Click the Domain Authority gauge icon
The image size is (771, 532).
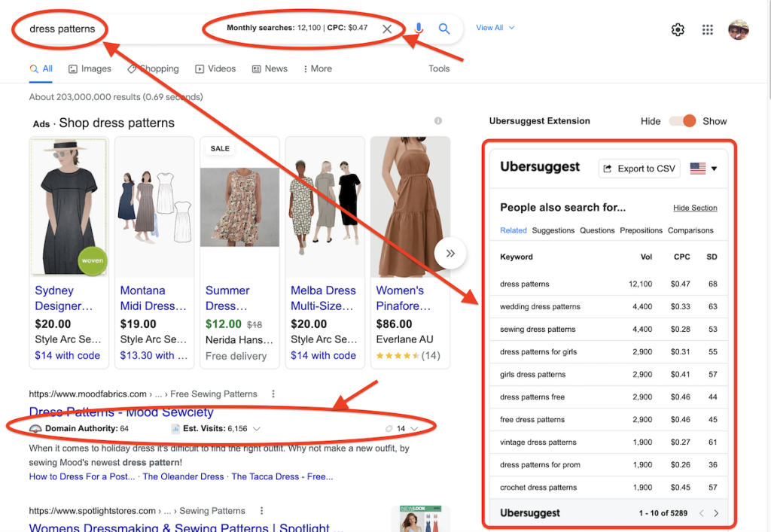click(35, 428)
